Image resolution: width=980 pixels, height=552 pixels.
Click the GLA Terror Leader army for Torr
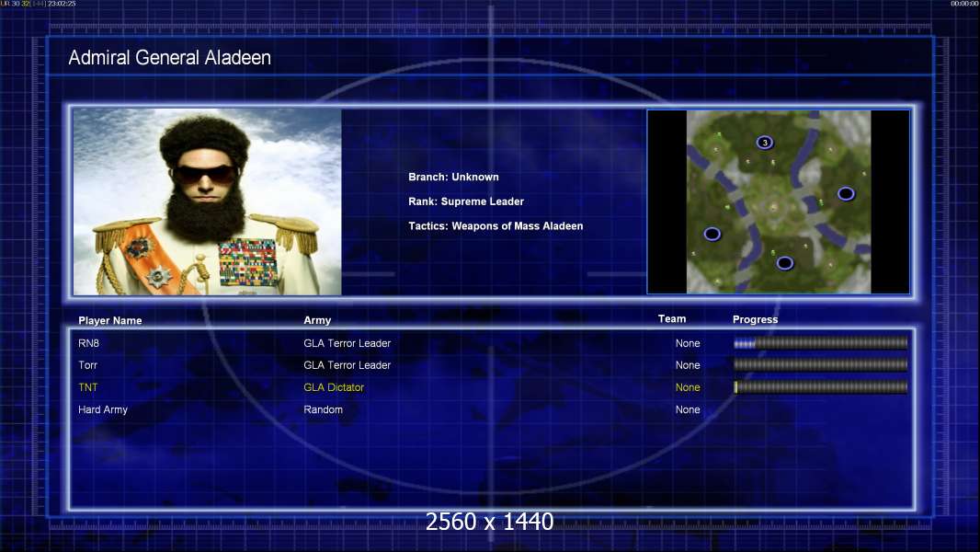[347, 365]
